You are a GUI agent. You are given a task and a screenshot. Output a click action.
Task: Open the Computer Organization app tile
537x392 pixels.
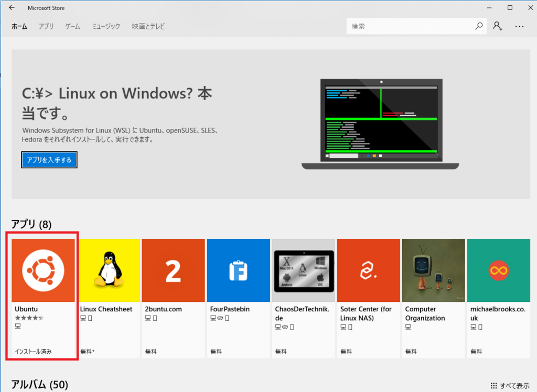click(x=434, y=270)
